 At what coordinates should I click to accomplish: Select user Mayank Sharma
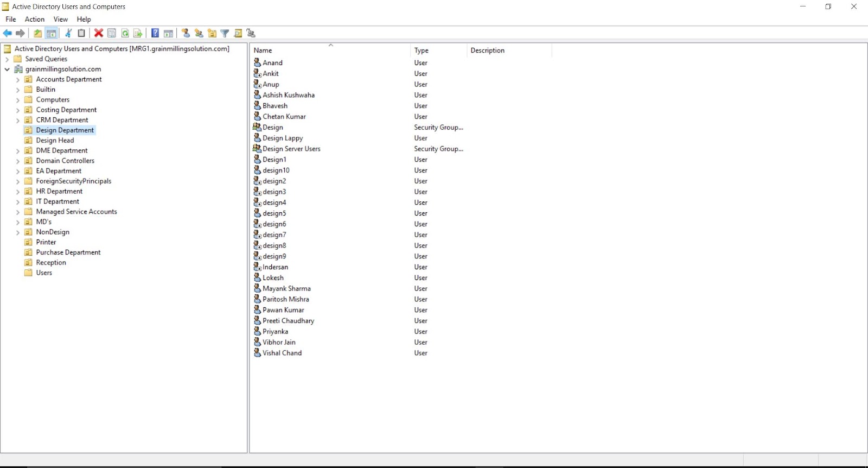(x=286, y=288)
